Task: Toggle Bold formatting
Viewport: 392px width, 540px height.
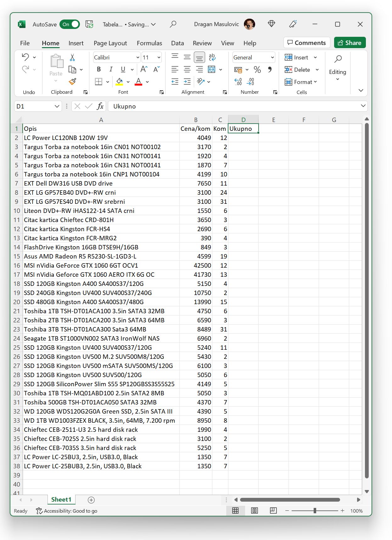Action: click(x=99, y=69)
